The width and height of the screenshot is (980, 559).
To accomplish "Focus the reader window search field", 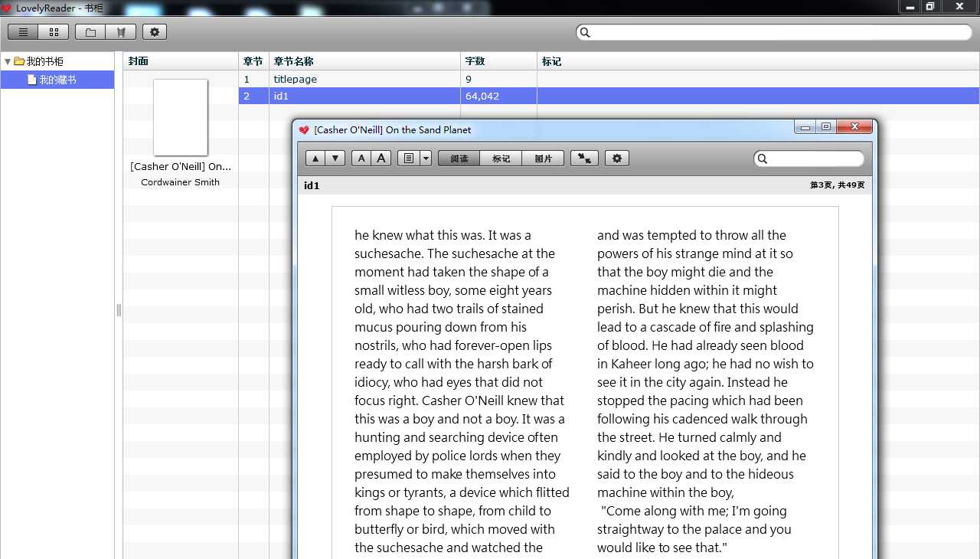I will pos(809,159).
